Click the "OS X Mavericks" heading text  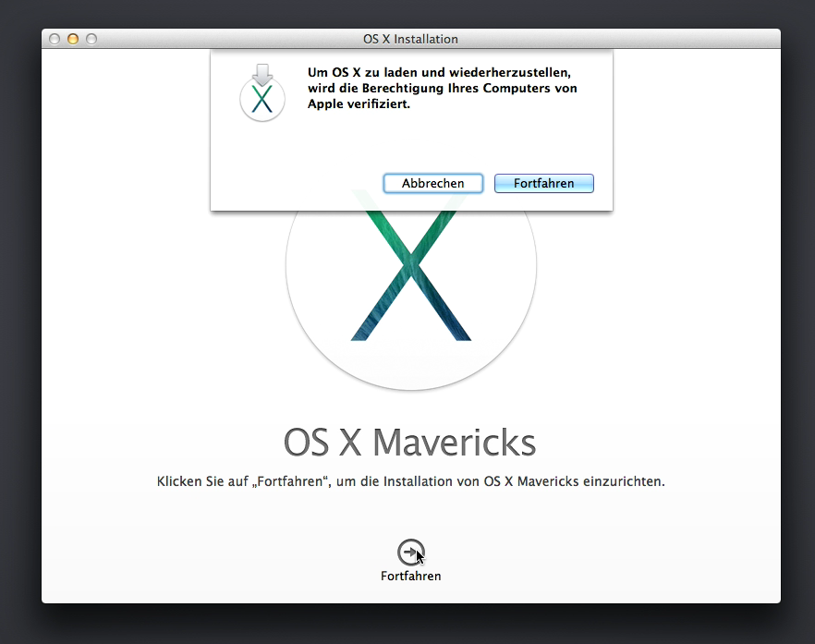410,443
